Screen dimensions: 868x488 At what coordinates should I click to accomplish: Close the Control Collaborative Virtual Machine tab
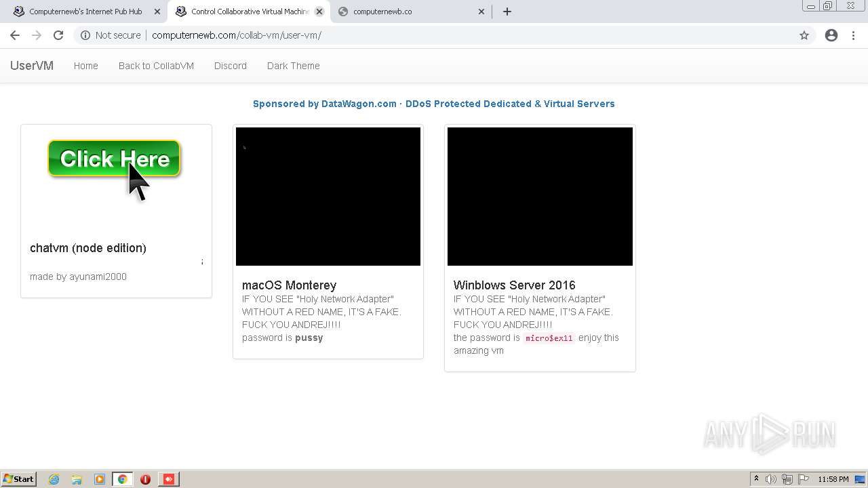(x=319, y=12)
